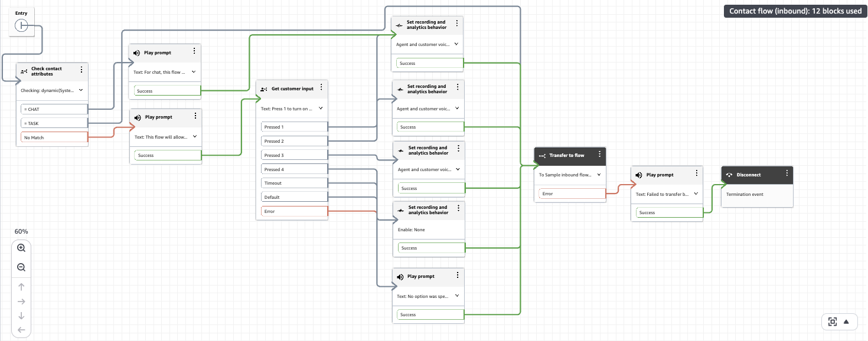Screen dimensions: 868x341
Task: Select the 'Pressed 3' output
Action: pyautogui.click(x=294, y=155)
